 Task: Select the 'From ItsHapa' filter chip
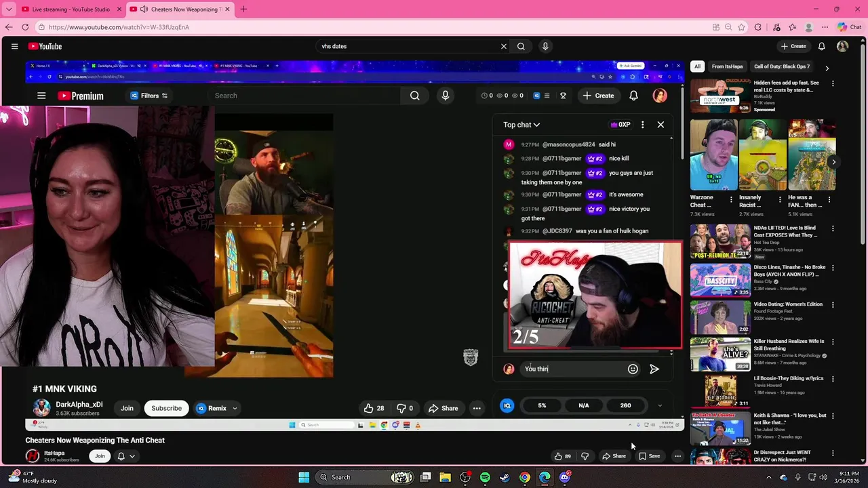[x=727, y=66]
